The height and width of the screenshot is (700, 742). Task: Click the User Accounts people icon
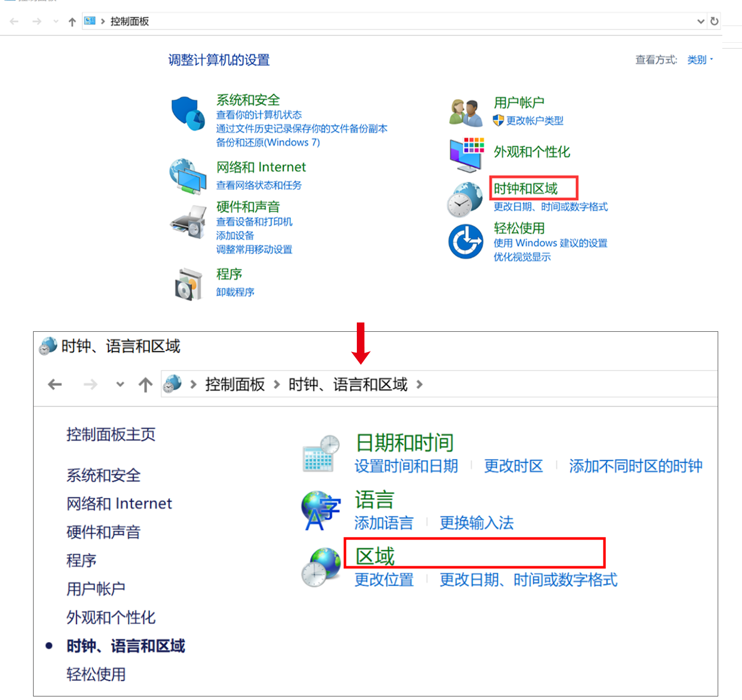tap(466, 112)
